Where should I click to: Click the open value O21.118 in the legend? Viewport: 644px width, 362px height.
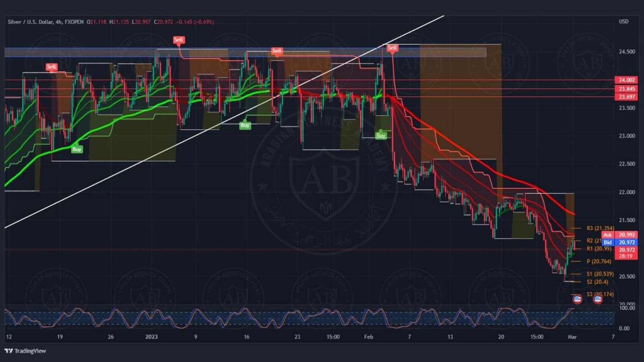97,22
